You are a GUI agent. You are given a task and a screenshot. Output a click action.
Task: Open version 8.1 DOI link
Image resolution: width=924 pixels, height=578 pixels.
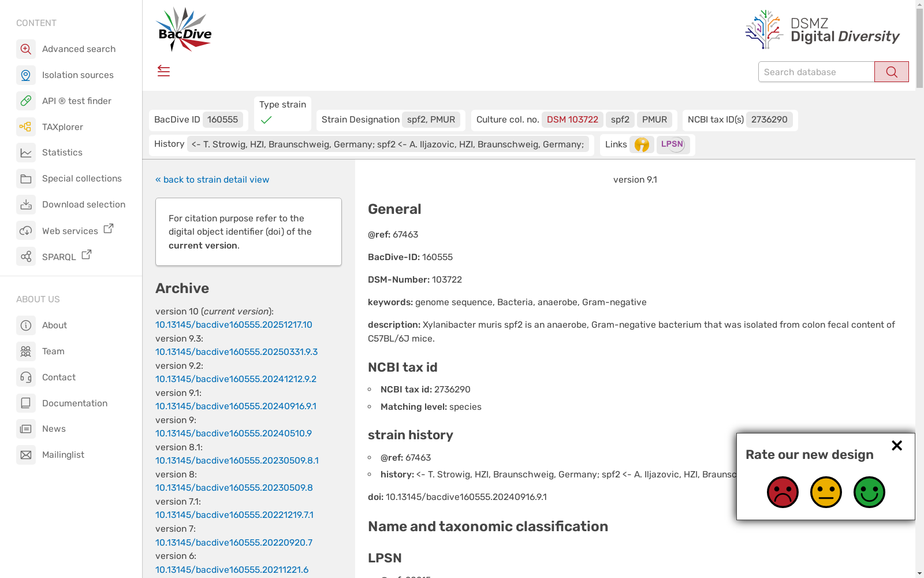(237, 461)
